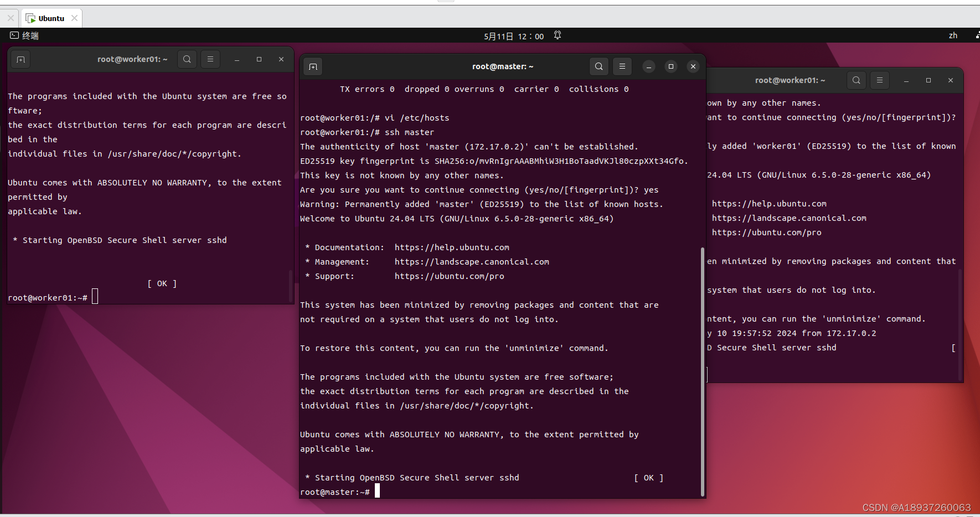Click 'To restore this content' line
This screenshot has width=980, height=517.
pos(454,348)
